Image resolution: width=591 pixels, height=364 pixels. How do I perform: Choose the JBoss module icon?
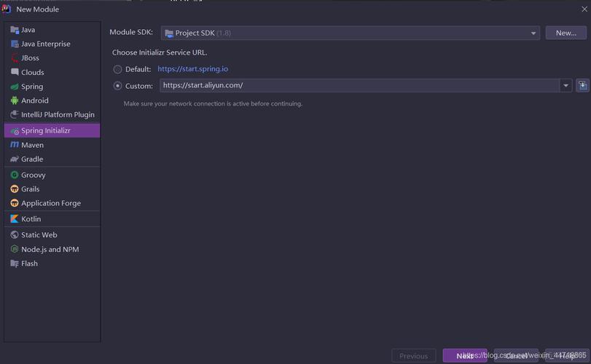15,58
